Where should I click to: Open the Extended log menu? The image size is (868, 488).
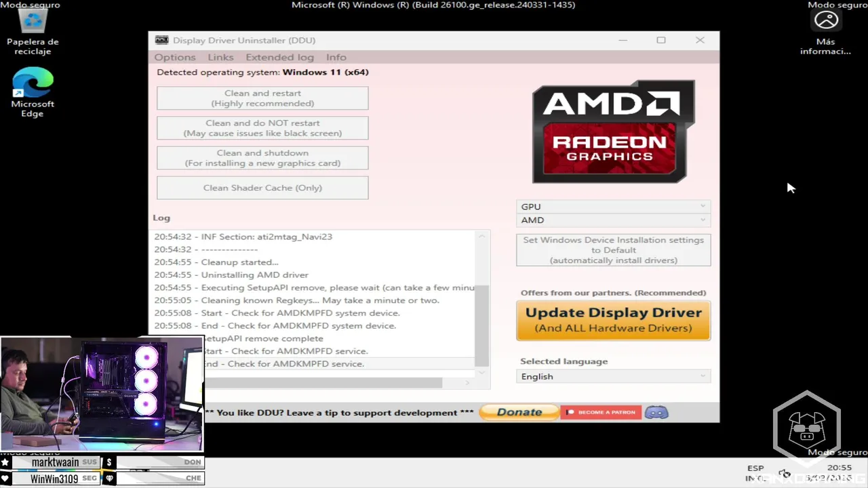279,58
